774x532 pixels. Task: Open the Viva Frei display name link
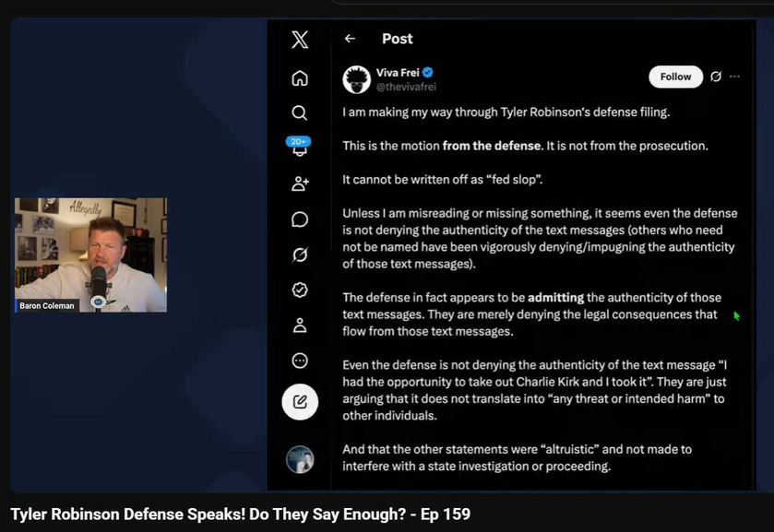tap(398, 73)
